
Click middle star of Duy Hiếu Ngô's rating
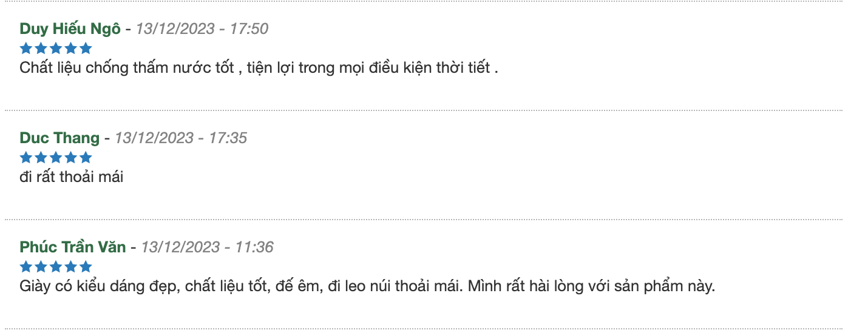56,49
